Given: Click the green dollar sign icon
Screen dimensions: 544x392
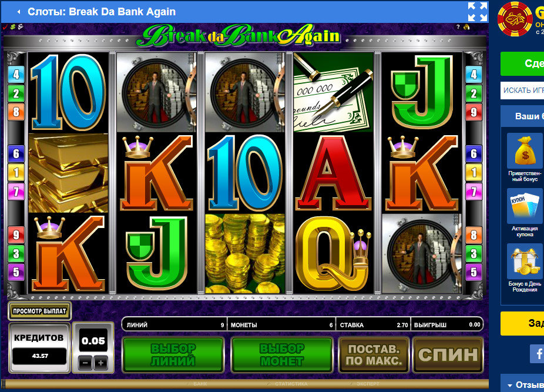Looking at the screenshot, I should [x=13, y=26].
